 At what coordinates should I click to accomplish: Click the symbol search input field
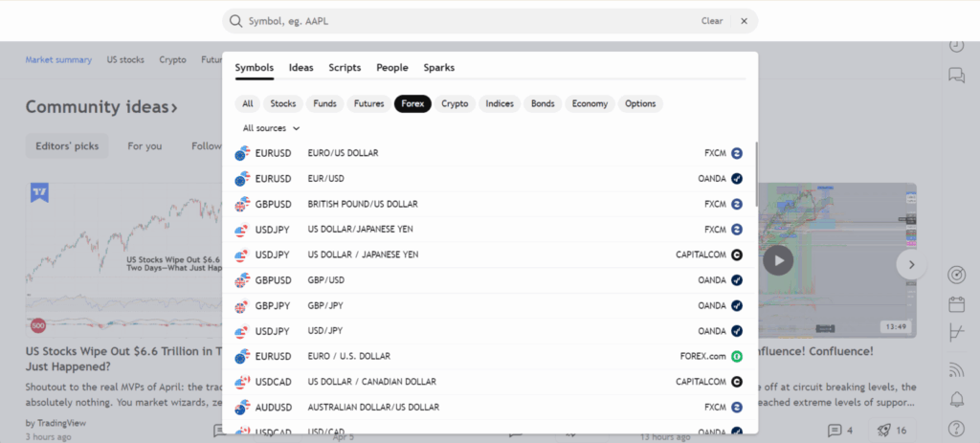459,21
